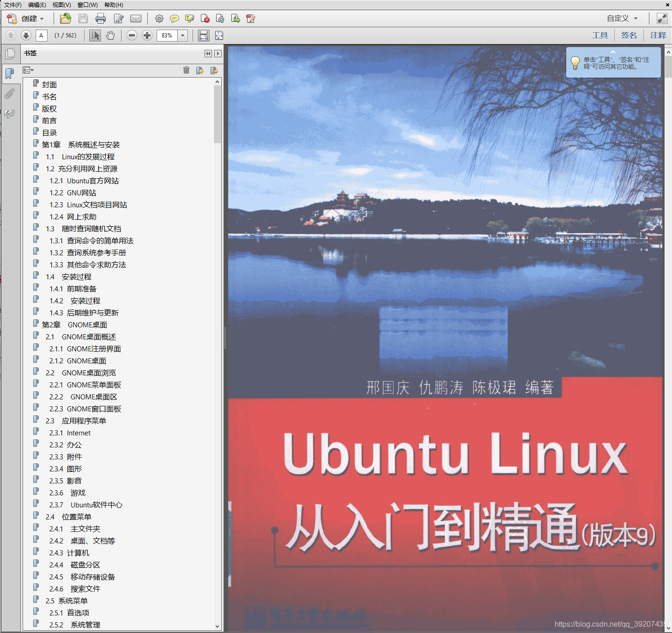Zoom out with the minus button
Viewport: 672px width, 633px height.
pyautogui.click(x=132, y=35)
